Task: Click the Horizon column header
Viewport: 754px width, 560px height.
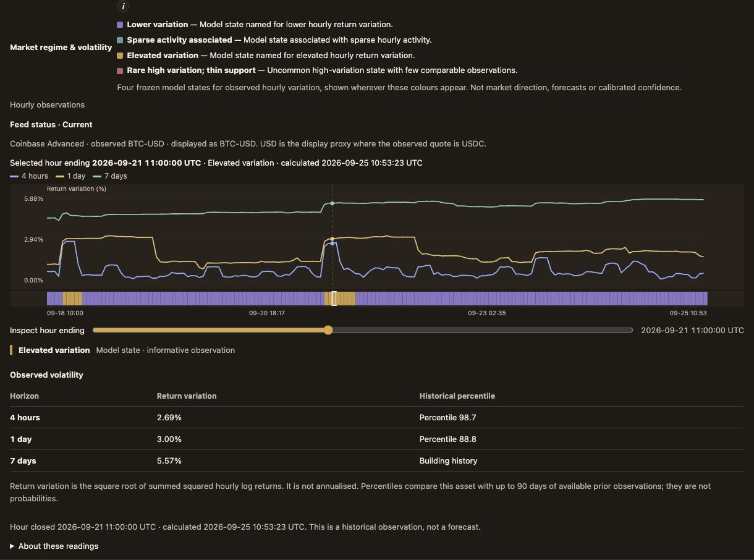Action: click(x=25, y=396)
